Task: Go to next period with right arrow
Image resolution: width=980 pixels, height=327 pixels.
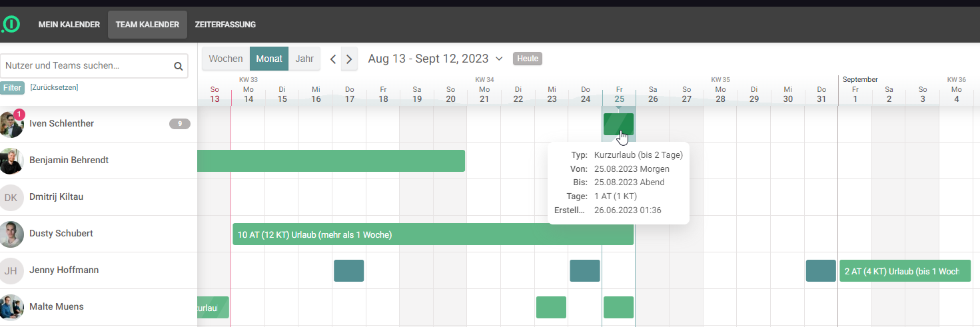Action: [350, 59]
